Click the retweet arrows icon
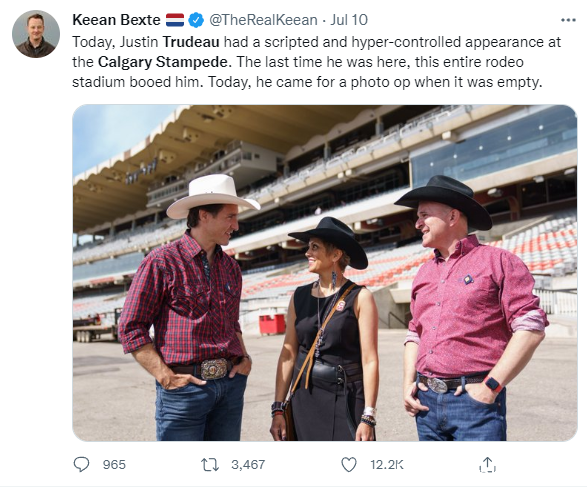This screenshot has height=490, width=587. click(210, 465)
